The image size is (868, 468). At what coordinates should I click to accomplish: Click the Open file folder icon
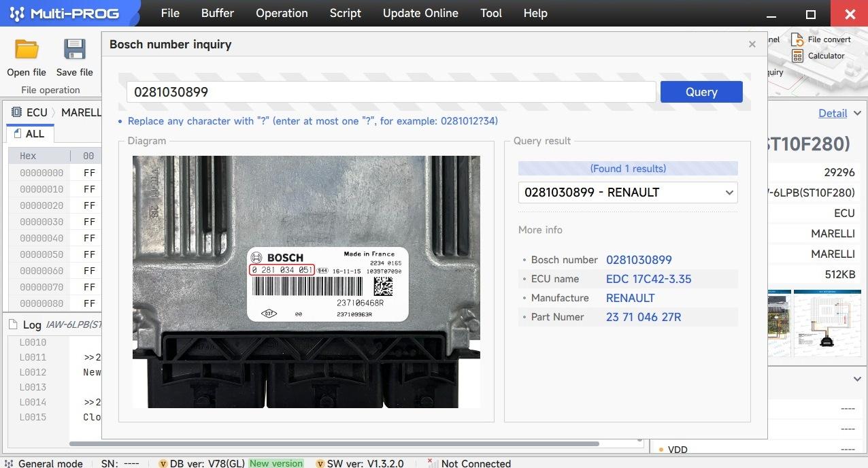click(27, 50)
